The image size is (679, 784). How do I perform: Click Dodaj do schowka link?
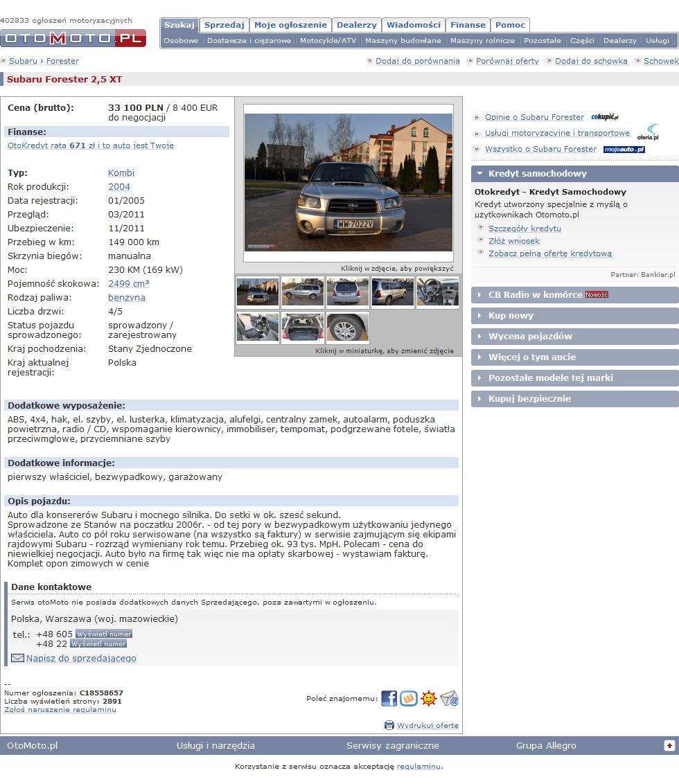pos(591,61)
